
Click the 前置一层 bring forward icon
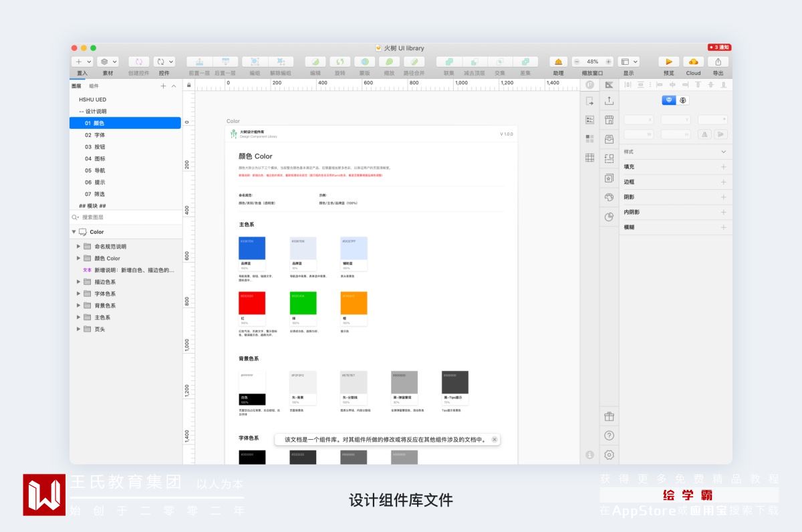[199, 61]
